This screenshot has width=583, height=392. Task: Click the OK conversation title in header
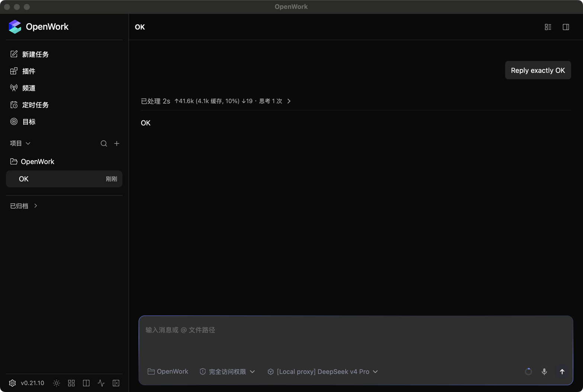(x=140, y=27)
